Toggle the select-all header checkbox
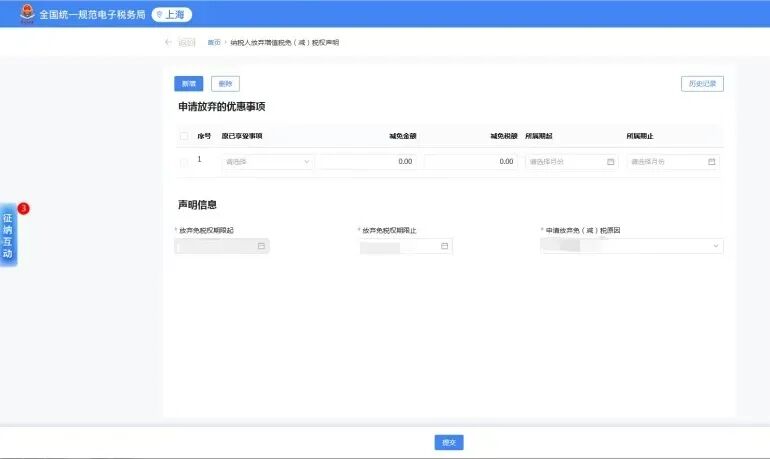The width and height of the screenshot is (770, 459). click(x=184, y=136)
